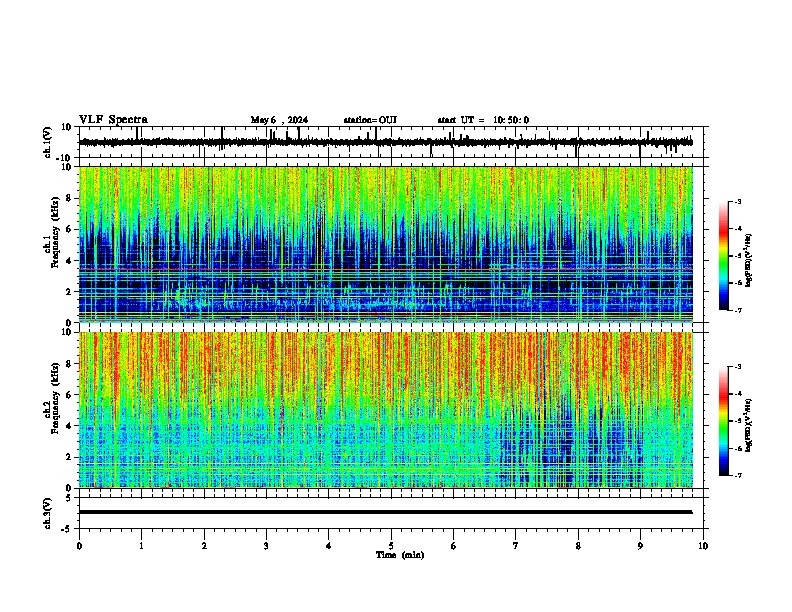The height and width of the screenshot is (612, 792).
Task: Click the "-7" tick on ch.2 colorbar
Action: [738, 475]
